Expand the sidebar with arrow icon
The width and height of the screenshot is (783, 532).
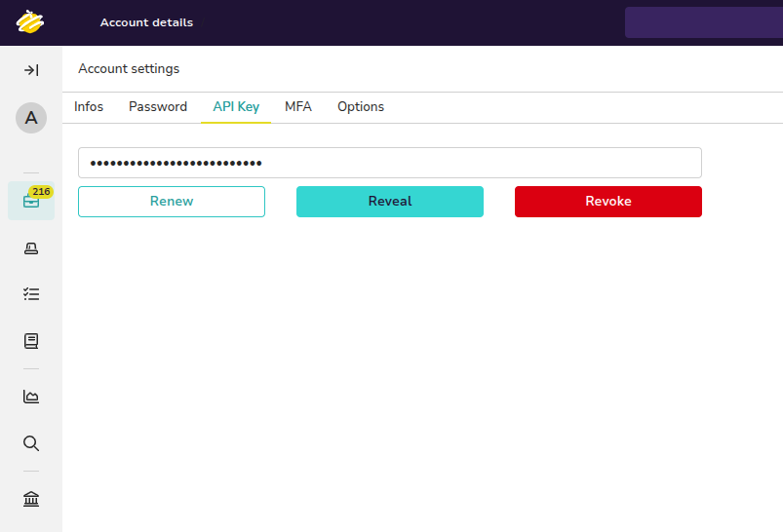[x=31, y=70]
